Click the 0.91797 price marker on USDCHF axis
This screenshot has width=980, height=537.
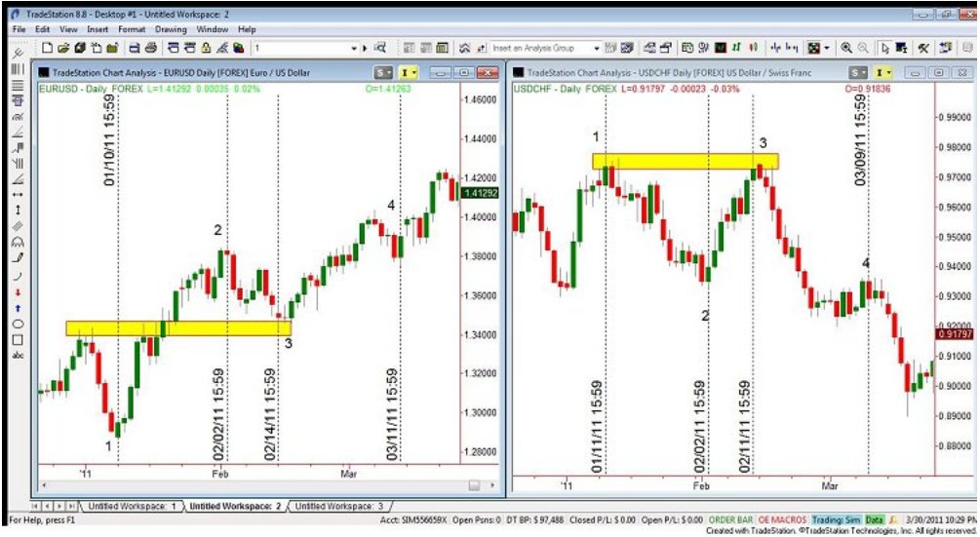(x=955, y=334)
